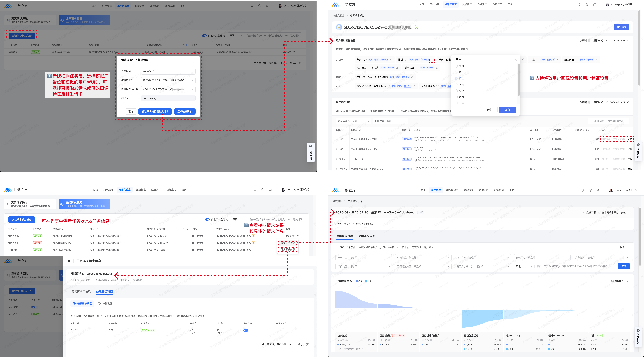Click the 直接触发请求 button
644x357 pixels.
tap(185, 112)
